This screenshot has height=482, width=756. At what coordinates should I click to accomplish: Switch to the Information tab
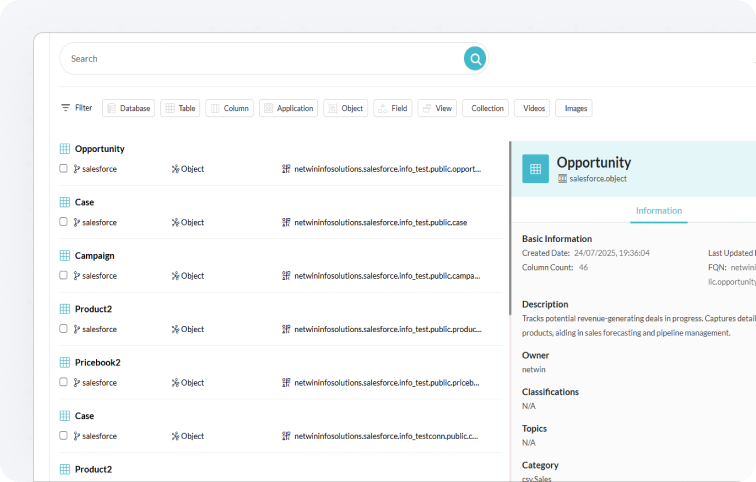(658, 211)
